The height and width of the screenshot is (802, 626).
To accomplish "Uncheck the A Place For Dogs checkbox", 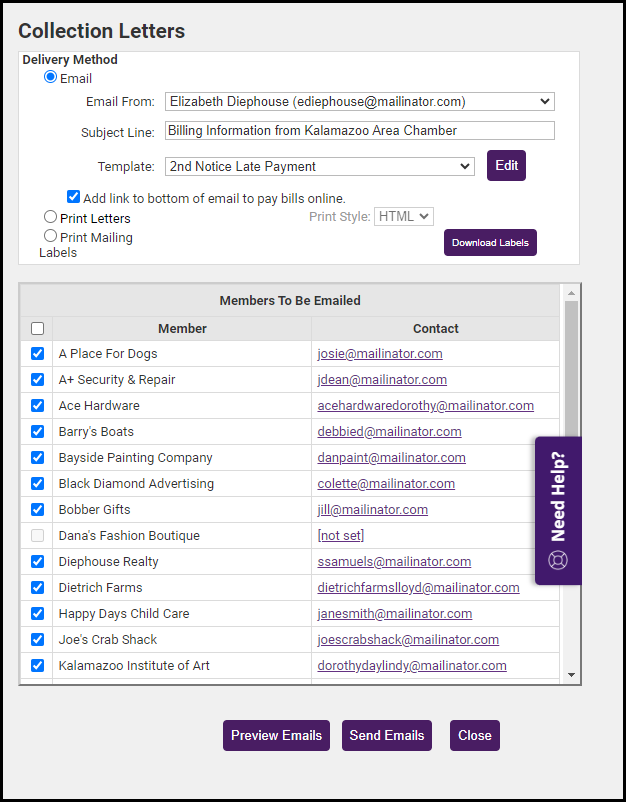I will pos(37,354).
